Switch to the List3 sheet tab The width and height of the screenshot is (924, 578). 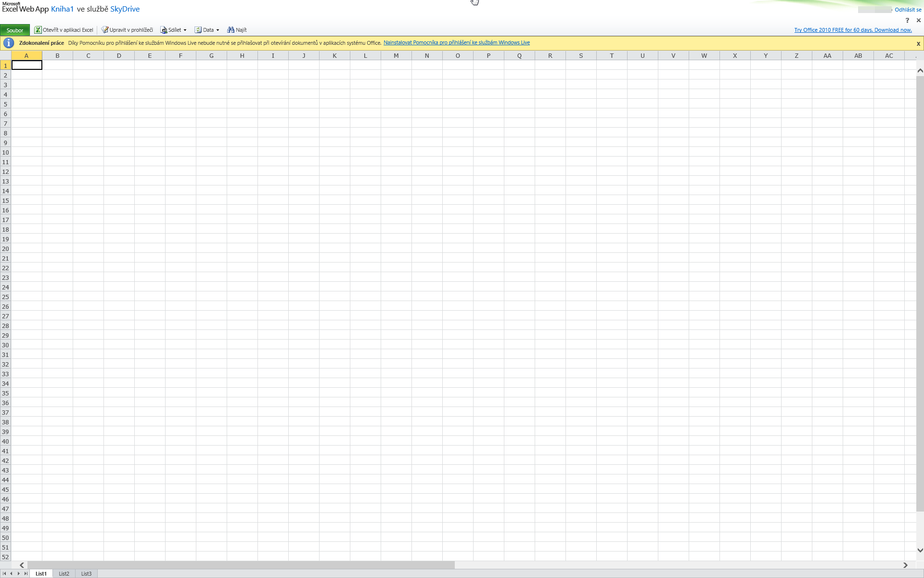86,574
